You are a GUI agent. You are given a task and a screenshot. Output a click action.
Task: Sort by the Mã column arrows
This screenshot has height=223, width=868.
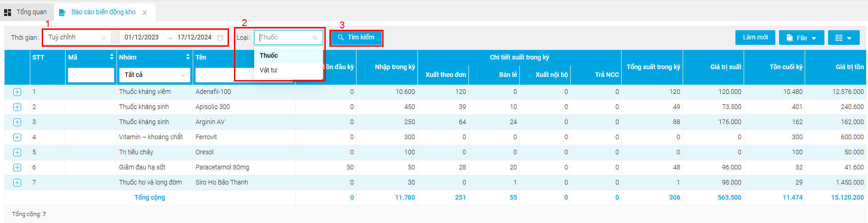pyautogui.click(x=111, y=57)
